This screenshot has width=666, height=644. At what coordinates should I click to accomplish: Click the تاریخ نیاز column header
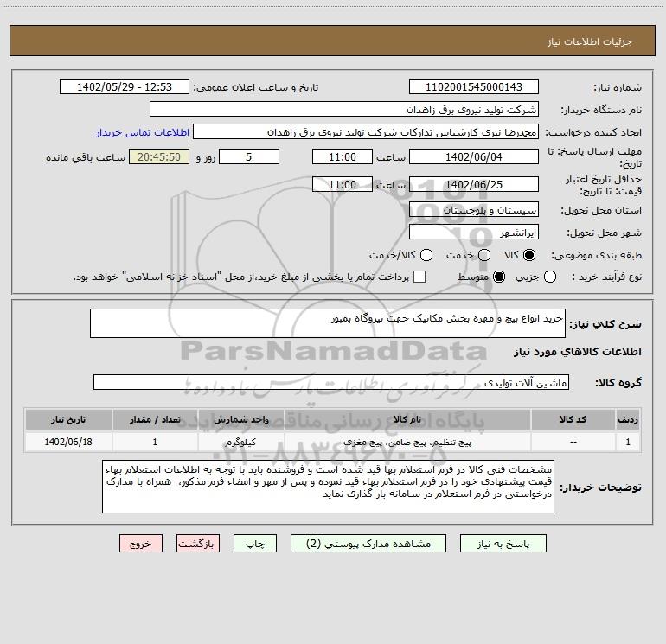click(68, 419)
